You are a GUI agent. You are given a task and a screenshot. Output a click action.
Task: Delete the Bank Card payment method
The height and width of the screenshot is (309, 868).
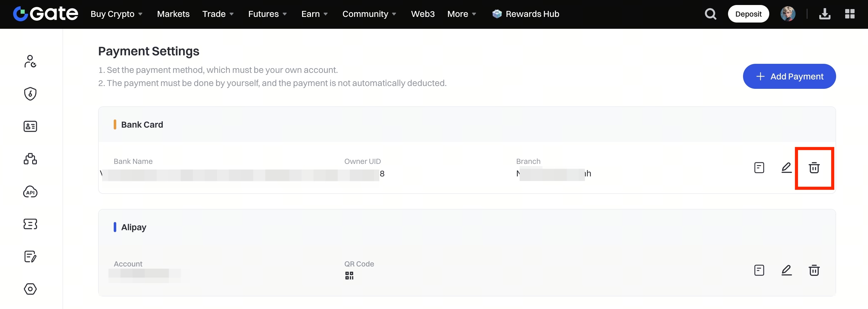pos(814,168)
